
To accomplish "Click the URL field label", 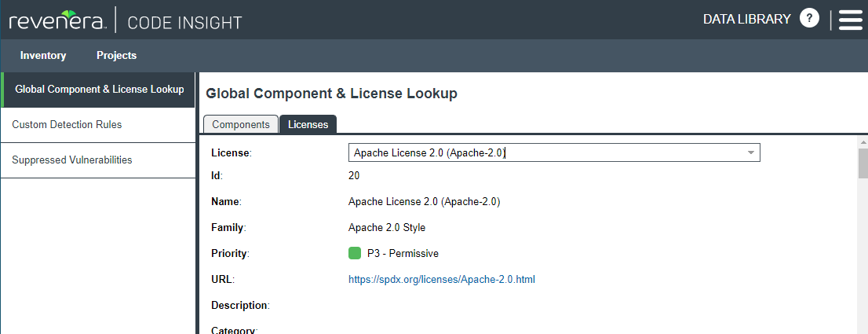I will point(223,279).
